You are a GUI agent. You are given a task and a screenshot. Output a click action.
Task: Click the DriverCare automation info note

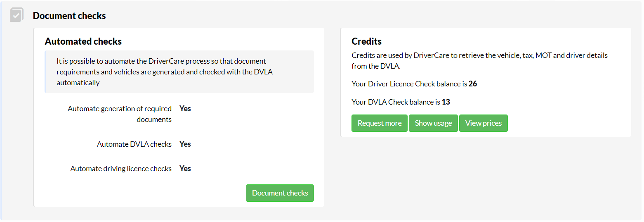tap(179, 72)
